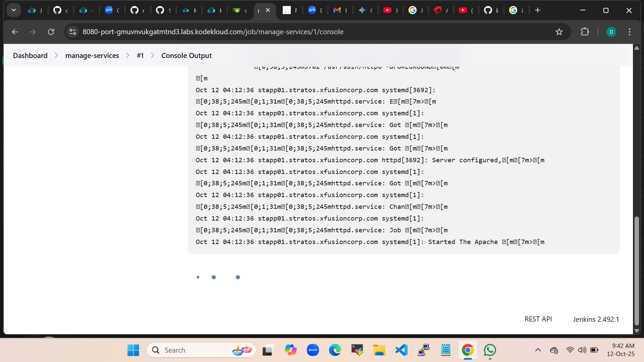The height and width of the screenshot is (362, 644).
Task: Go to Dashboard breadcrumb link
Action: pos(30,56)
